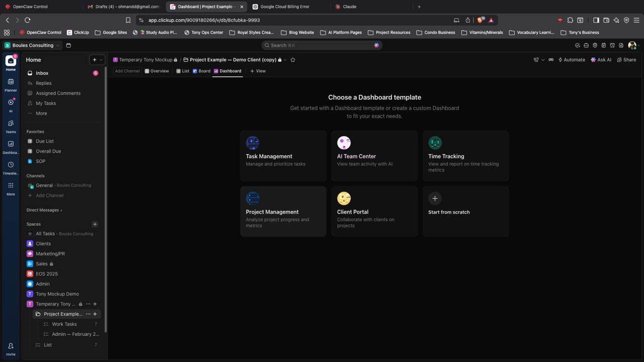Switch to the List view tab
The image size is (644, 362).
(183, 71)
